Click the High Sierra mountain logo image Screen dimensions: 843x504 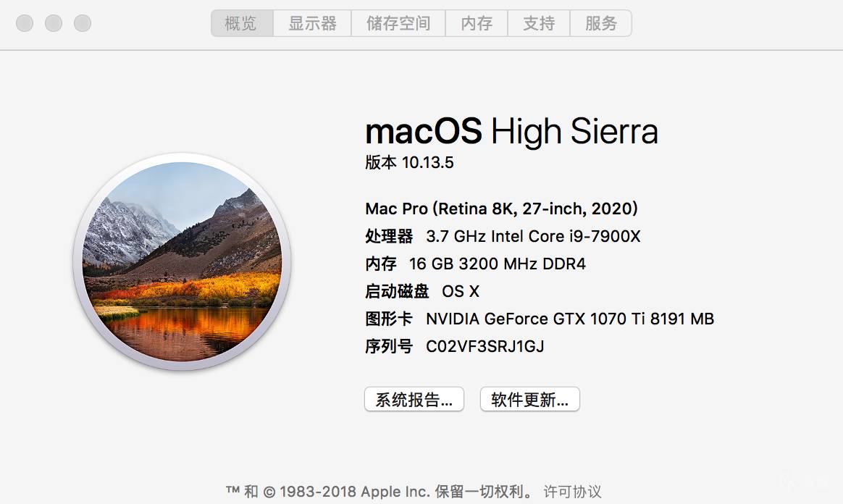pyautogui.click(x=183, y=262)
